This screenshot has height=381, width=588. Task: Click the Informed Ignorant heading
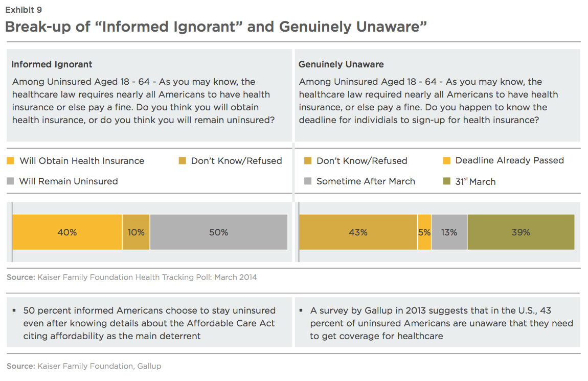pyautogui.click(x=52, y=64)
